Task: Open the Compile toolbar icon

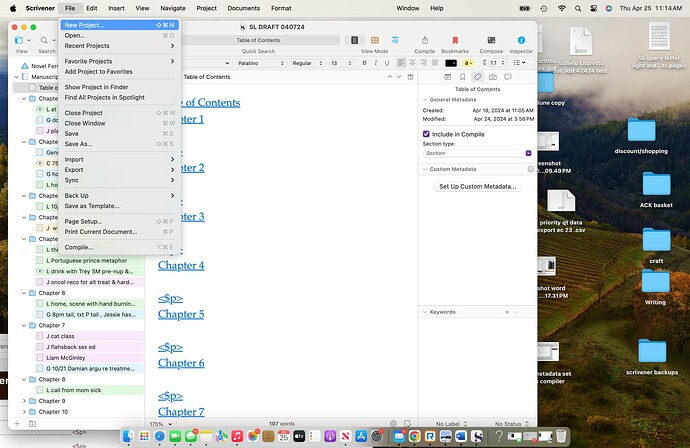Action: (425, 40)
